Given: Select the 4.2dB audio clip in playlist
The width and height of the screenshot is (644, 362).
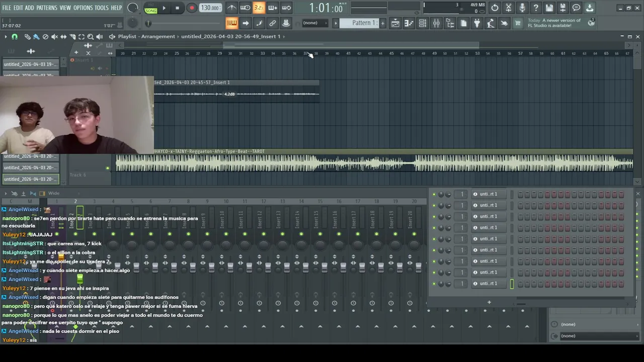Looking at the screenshot, I should [236, 91].
